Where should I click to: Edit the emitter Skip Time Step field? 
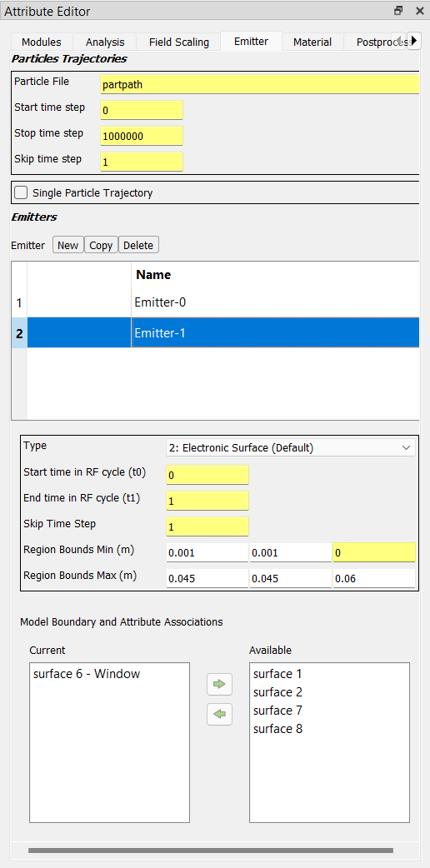(207, 526)
